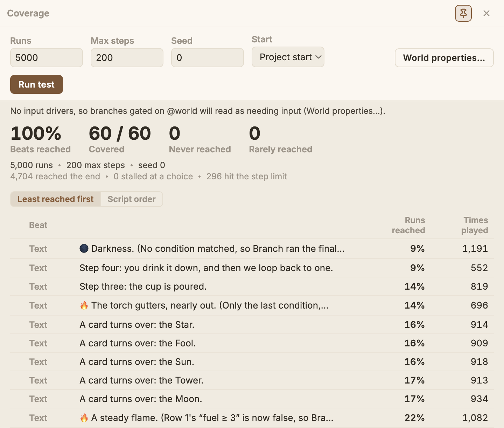Viewport: 504px width, 428px height.
Task: Click the Times played column header
Action: click(475, 225)
